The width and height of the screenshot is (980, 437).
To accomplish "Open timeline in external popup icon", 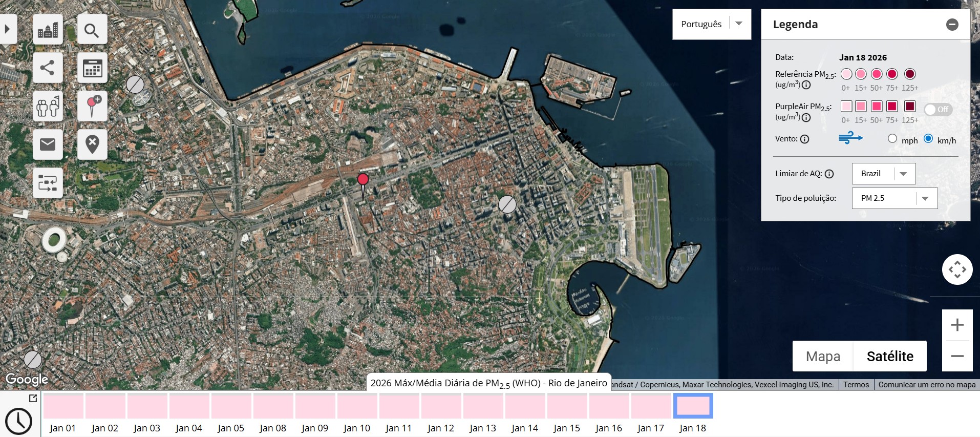I will click(33, 398).
